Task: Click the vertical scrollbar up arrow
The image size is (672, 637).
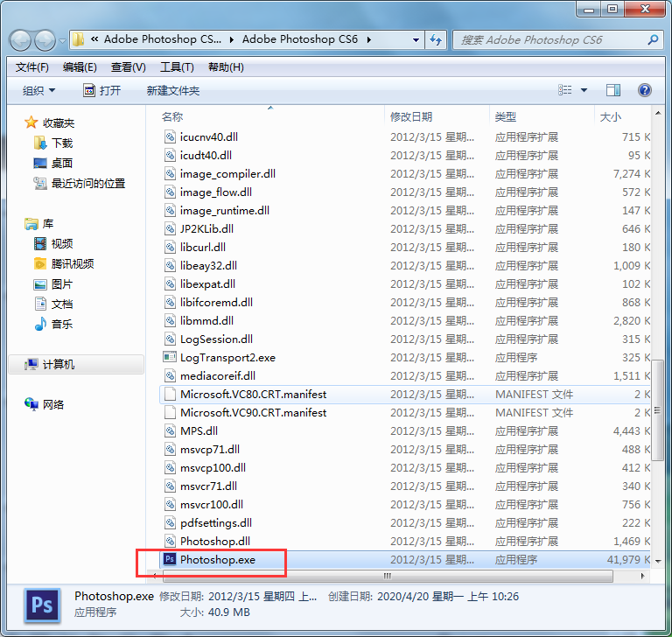Action: click(x=657, y=113)
